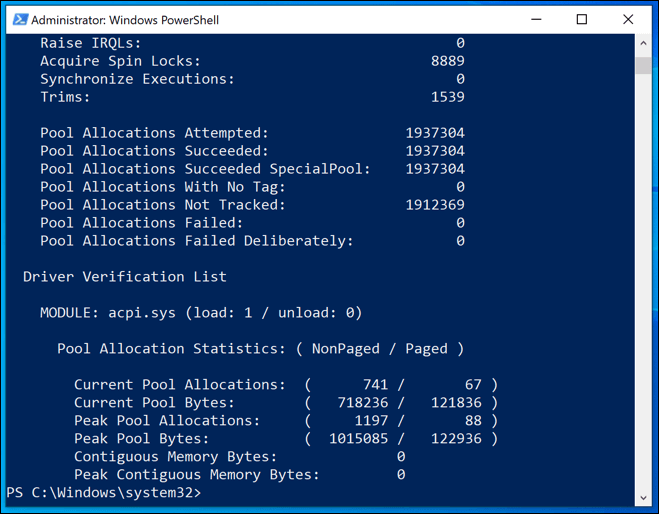The height and width of the screenshot is (514, 659).
Task: Click the scrollbar up arrow
Action: pos(643,44)
